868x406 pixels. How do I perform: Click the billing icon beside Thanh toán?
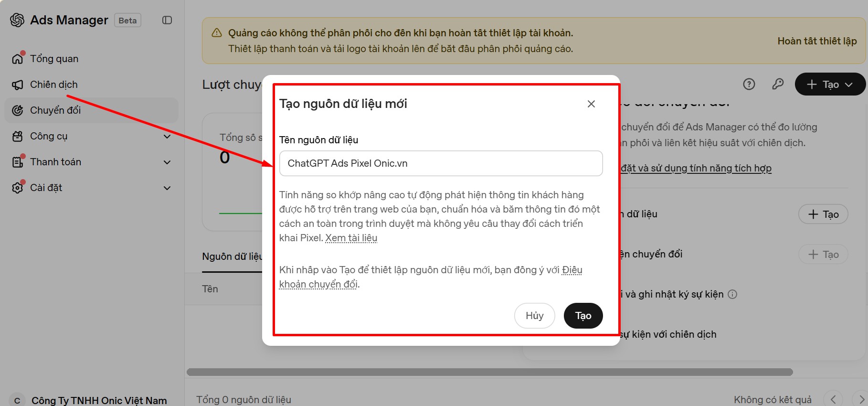point(18,162)
